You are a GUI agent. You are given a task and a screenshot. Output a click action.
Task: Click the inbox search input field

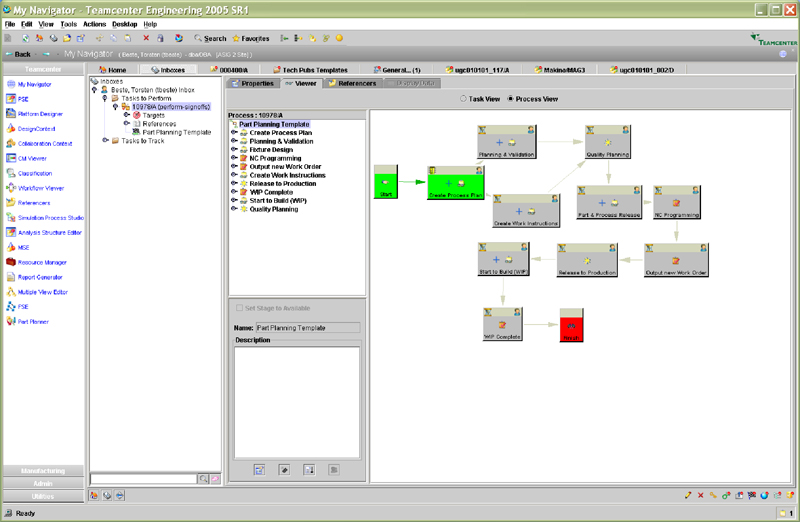143,479
